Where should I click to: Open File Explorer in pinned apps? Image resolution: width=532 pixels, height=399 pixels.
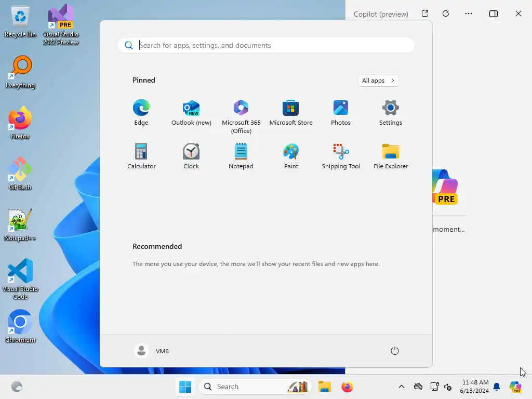coord(391,156)
